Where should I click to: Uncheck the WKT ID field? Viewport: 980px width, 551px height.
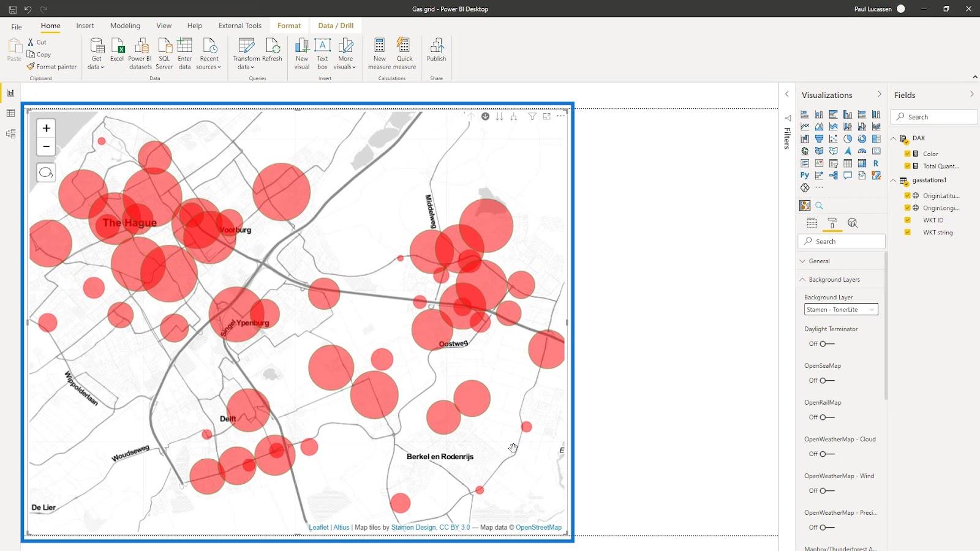[908, 220]
